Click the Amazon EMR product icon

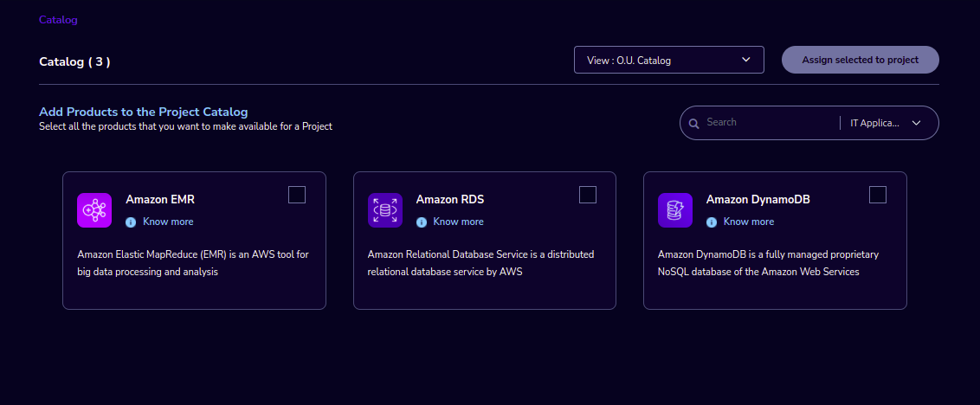[x=94, y=210]
